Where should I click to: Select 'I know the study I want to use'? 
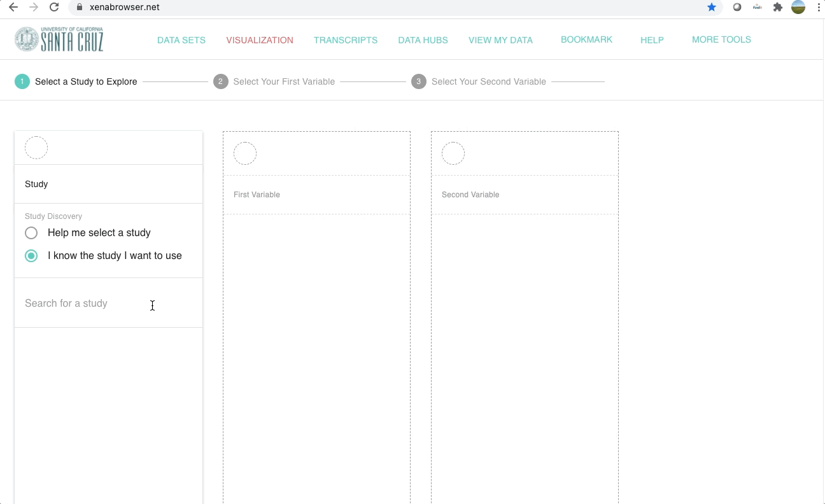[31, 256]
